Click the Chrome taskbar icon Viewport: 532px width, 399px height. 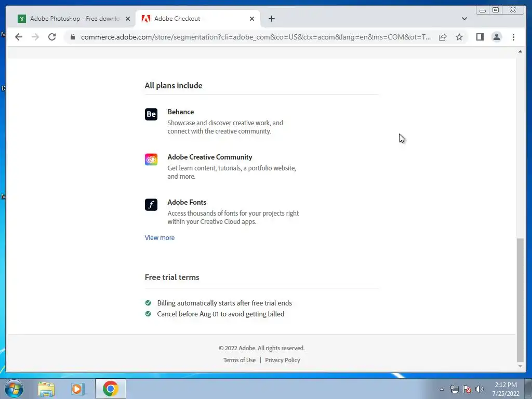pos(111,389)
